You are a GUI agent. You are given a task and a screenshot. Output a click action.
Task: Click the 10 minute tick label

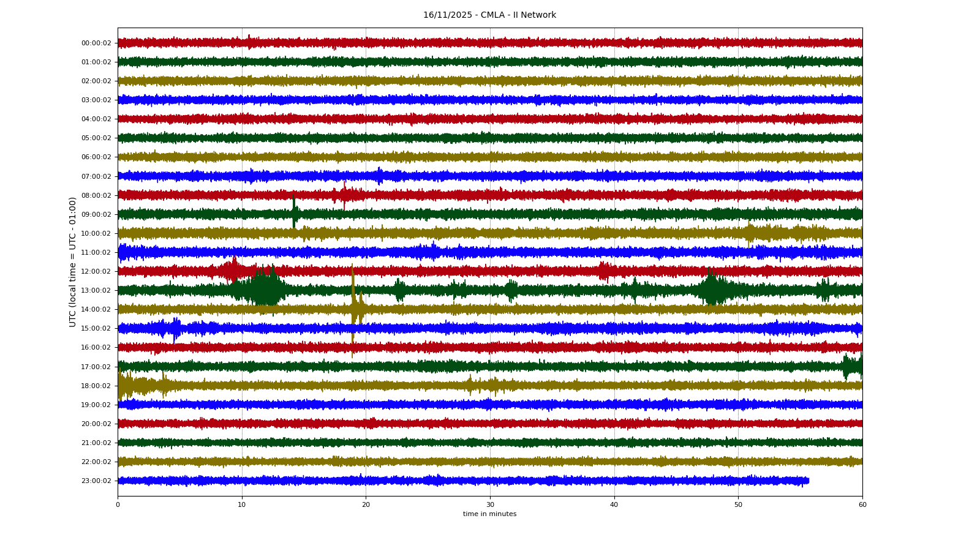click(x=242, y=504)
